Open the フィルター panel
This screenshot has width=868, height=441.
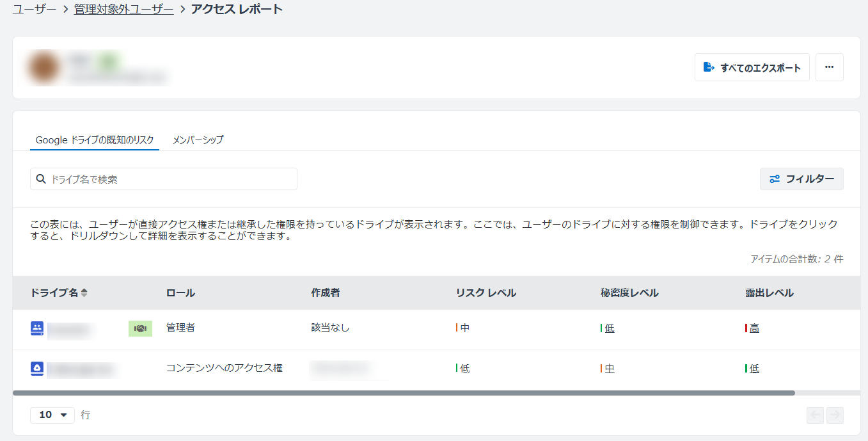click(x=801, y=179)
